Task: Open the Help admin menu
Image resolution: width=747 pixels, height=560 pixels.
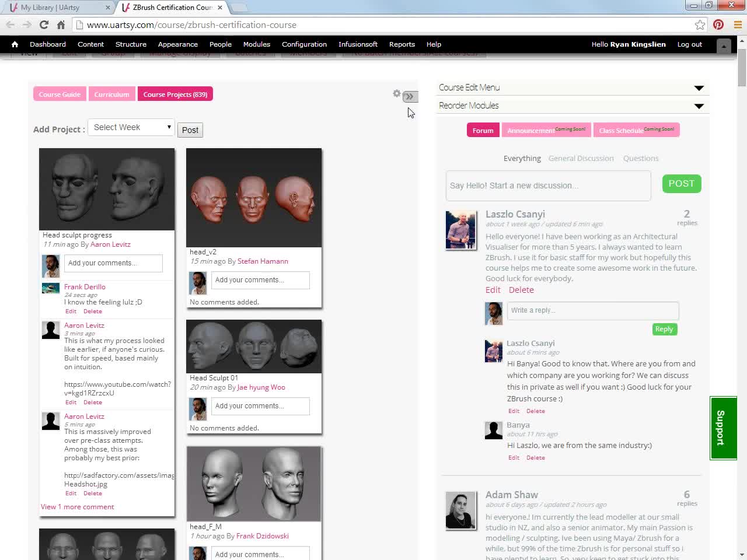Action: point(434,44)
